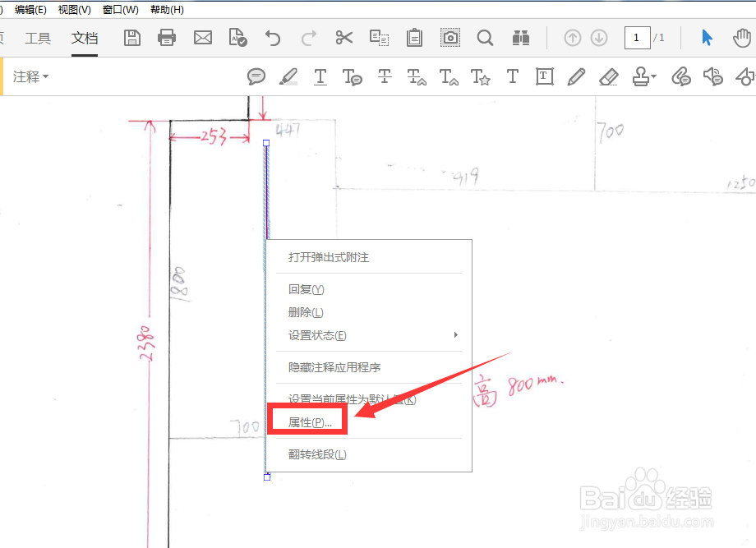This screenshot has height=548, width=756.
Task: Switch to the 文档 tab
Action: [x=85, y=38]
